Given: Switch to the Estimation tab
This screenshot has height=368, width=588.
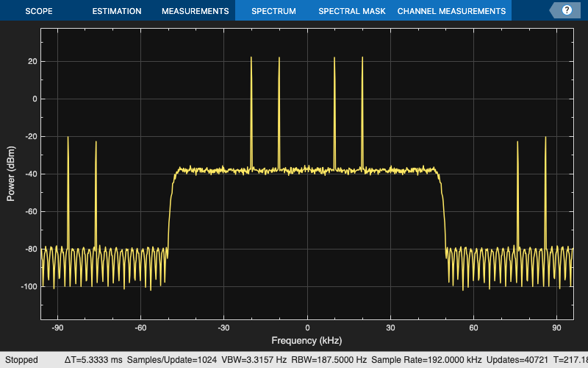Looking at the screenshot, I should (117, 11).
